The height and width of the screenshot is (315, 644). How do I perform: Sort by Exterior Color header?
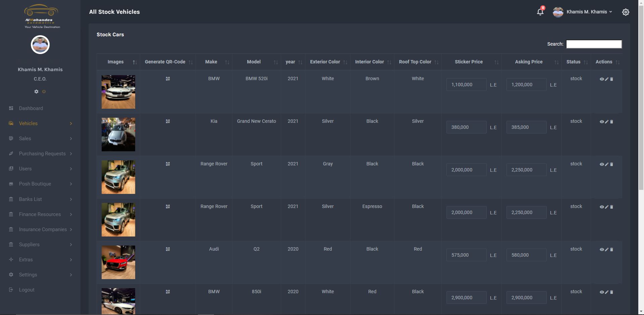click(x=328, y=62)
